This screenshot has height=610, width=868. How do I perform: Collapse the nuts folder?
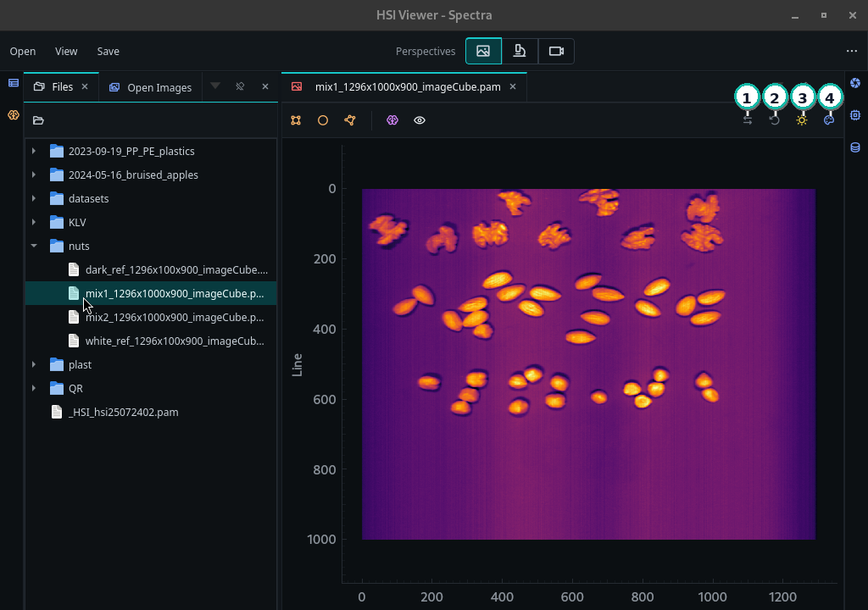[34, 246]
